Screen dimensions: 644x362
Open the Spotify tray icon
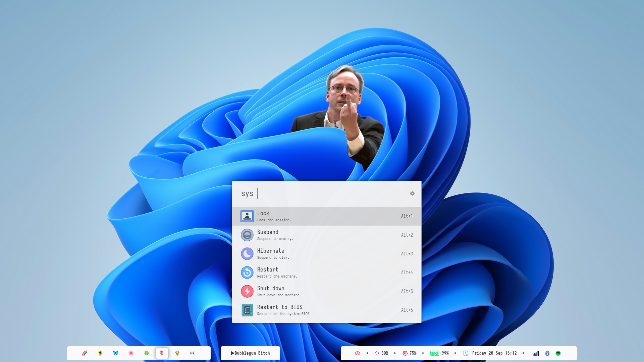click(x=558, y=353)
